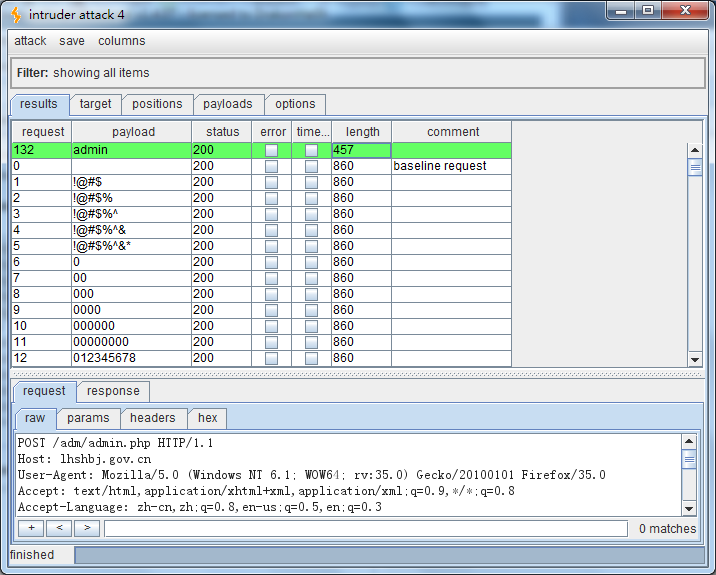Open the attack menu
The width and height of the screenshot is (716, 575).
30,41
